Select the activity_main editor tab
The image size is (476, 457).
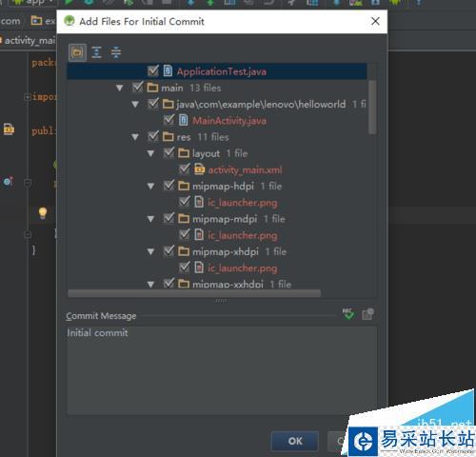[28, 41]
